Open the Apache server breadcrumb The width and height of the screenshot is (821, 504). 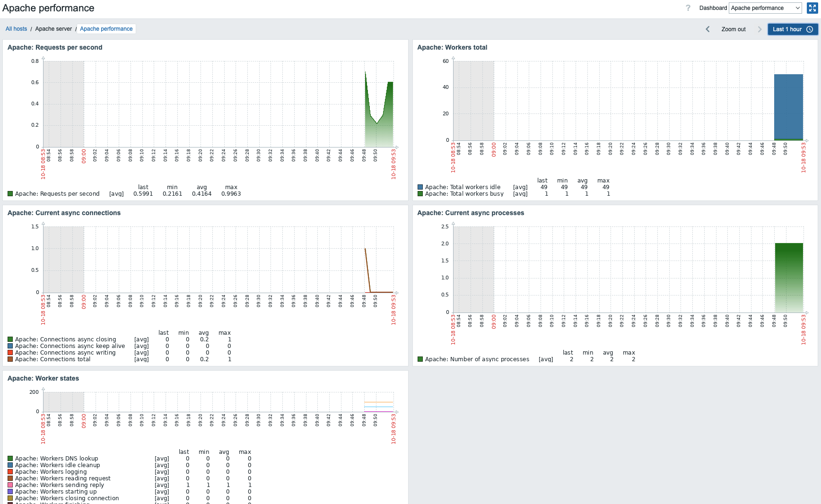tap(53, 29)
